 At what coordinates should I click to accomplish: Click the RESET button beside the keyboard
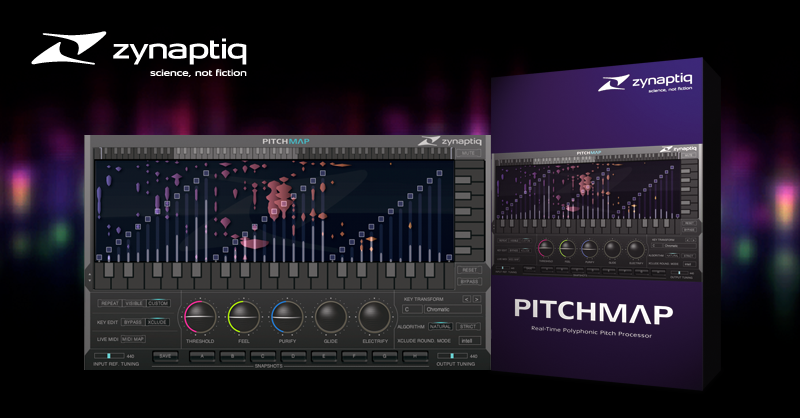point(469,270)
